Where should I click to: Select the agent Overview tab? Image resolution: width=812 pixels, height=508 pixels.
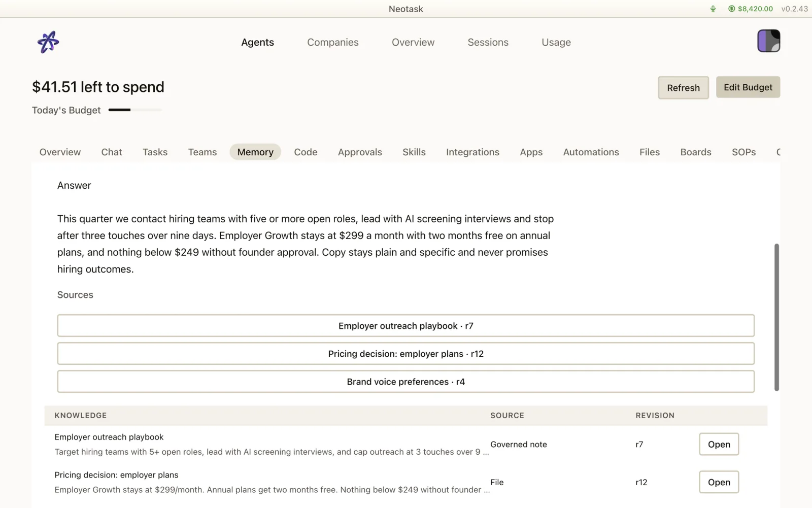point(60,152)
